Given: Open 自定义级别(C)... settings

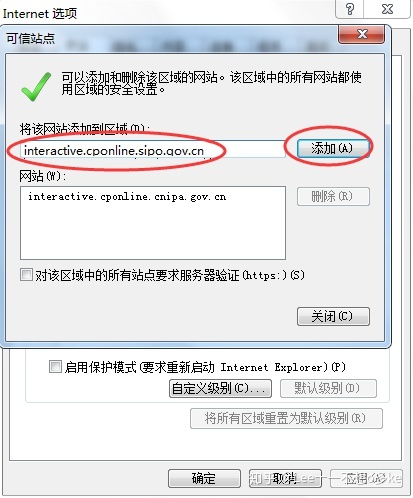Looking at the screenshot, I should 220,388.
